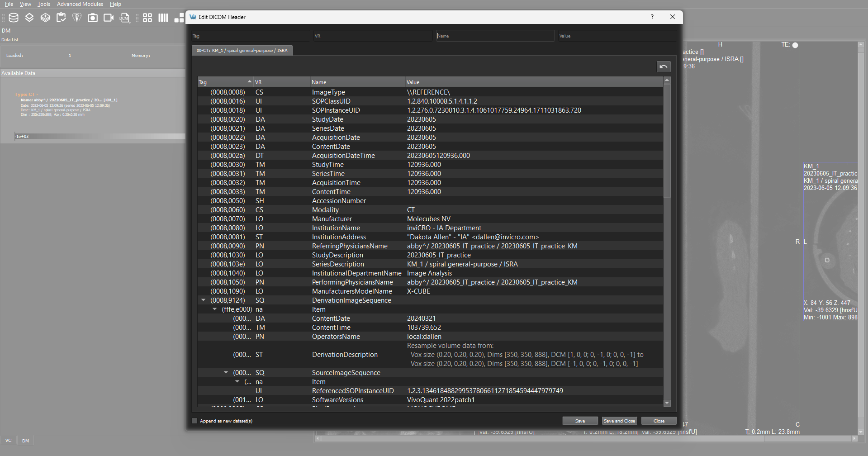Click the tuxedo workflow assistant icon
Viewport: 868px width, 456px height.
tap(77, 18)
